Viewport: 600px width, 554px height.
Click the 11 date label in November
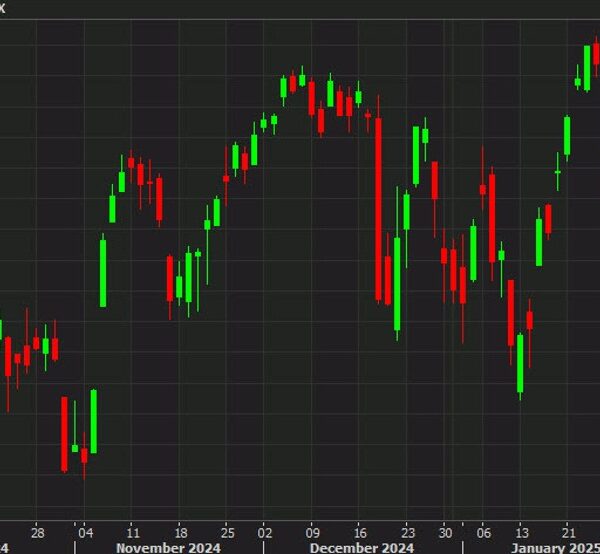coord(131,532)
